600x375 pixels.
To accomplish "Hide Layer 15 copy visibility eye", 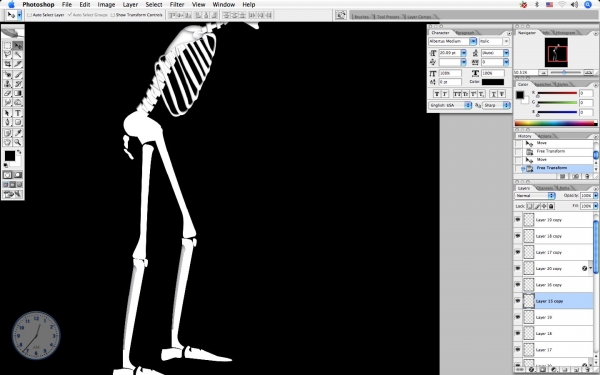I will point(518,301).
